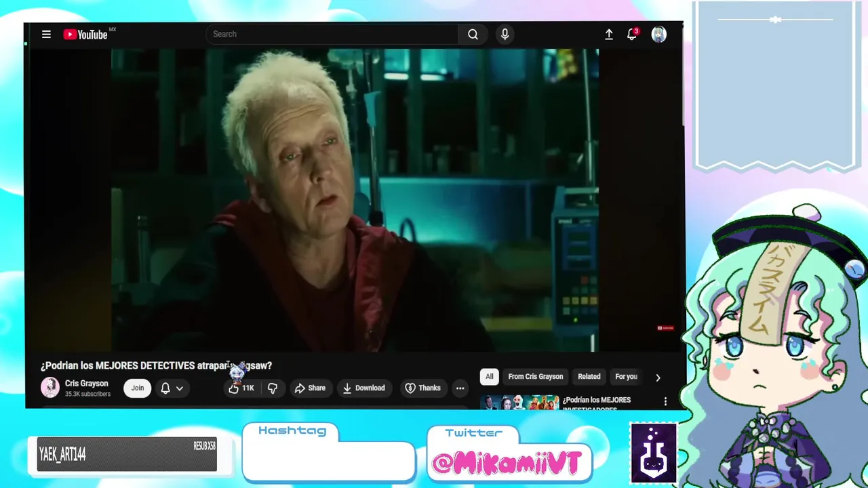
Task: Select the Related filter chip
Action: coord(589,377)
